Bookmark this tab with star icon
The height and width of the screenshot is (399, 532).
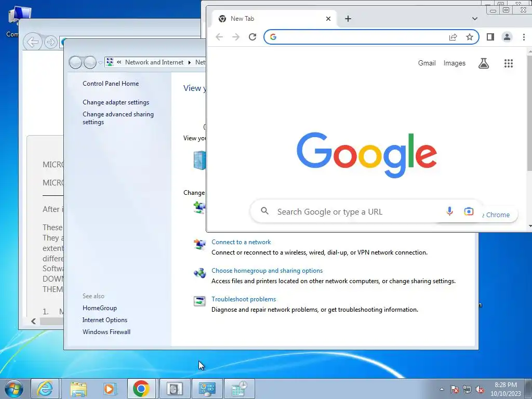[x=470, y=37]
